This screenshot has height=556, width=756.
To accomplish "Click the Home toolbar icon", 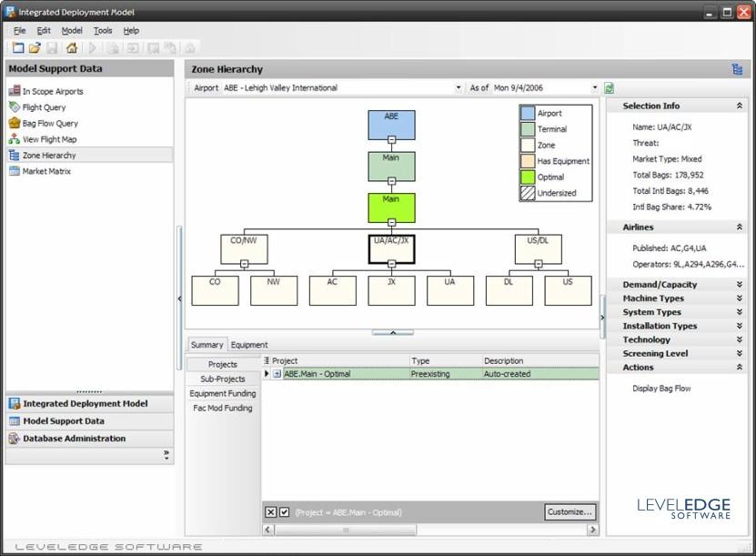I will pyautogui.click(x=72, y=48).
